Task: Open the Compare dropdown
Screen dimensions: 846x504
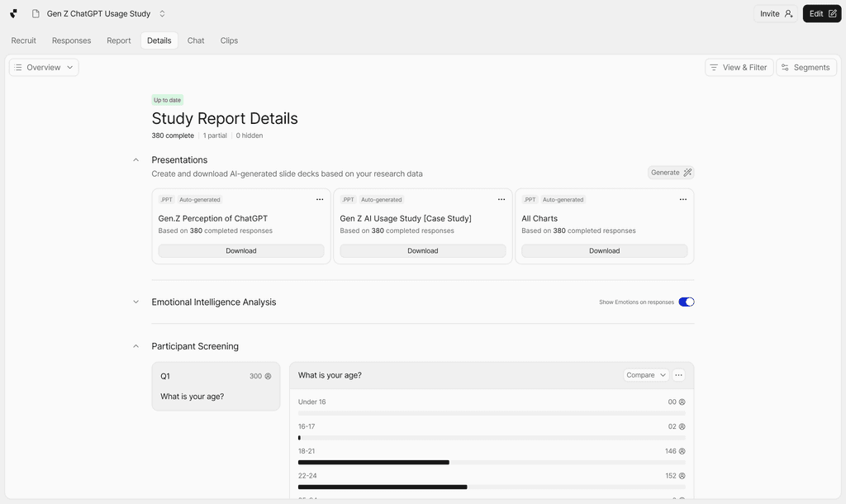Action: click(646, 375)
